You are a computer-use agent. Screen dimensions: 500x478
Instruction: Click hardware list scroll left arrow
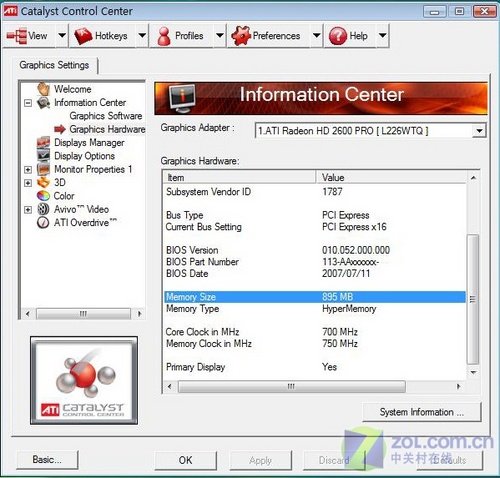[170, 386]
